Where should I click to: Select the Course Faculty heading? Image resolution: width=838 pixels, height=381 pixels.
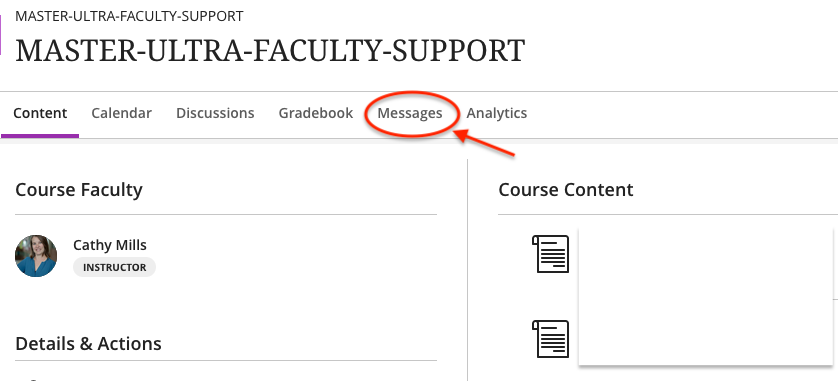pos(79,190)
